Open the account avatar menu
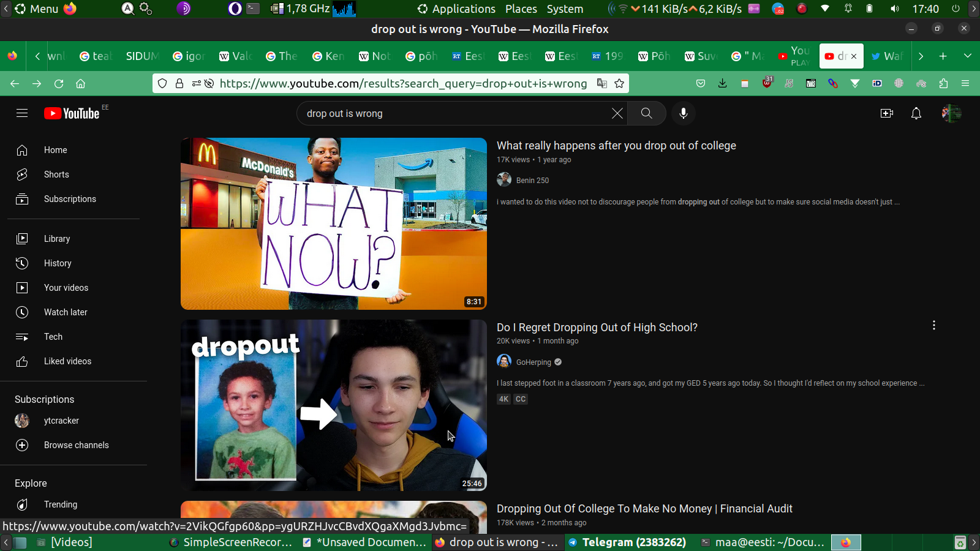 point(951,113)
